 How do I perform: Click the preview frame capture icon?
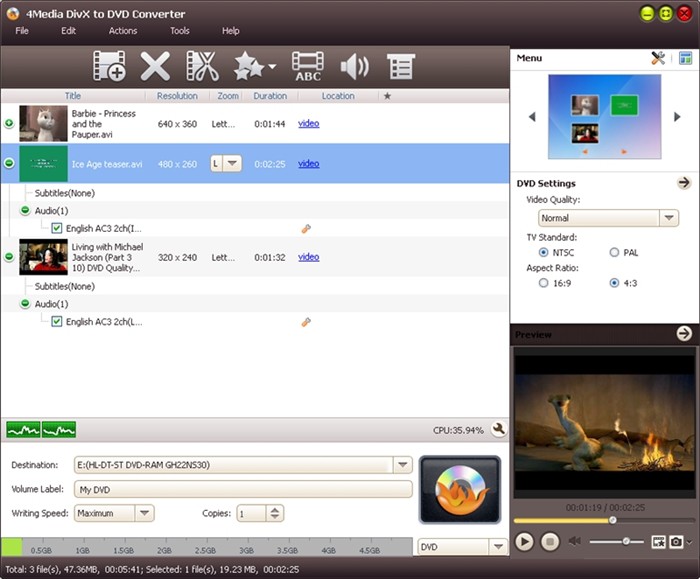658,542
